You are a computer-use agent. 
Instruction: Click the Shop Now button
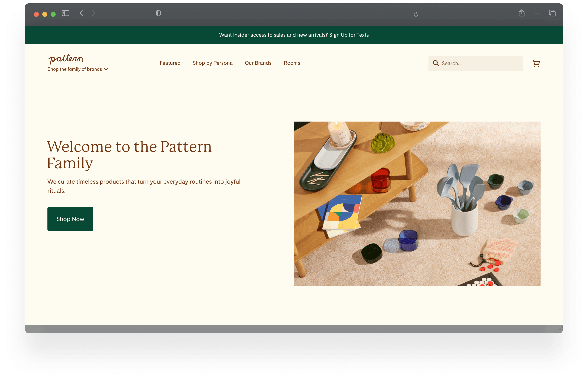[70, 219]
